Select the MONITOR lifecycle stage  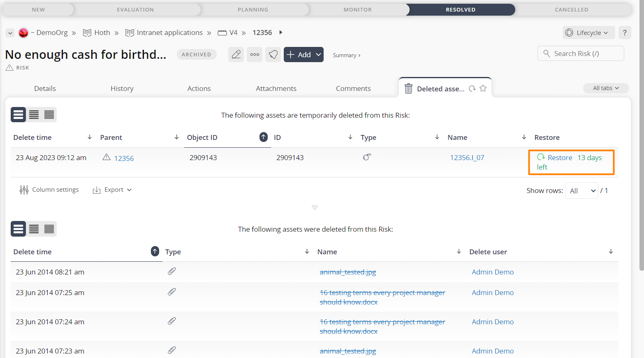tap(357, 9)
